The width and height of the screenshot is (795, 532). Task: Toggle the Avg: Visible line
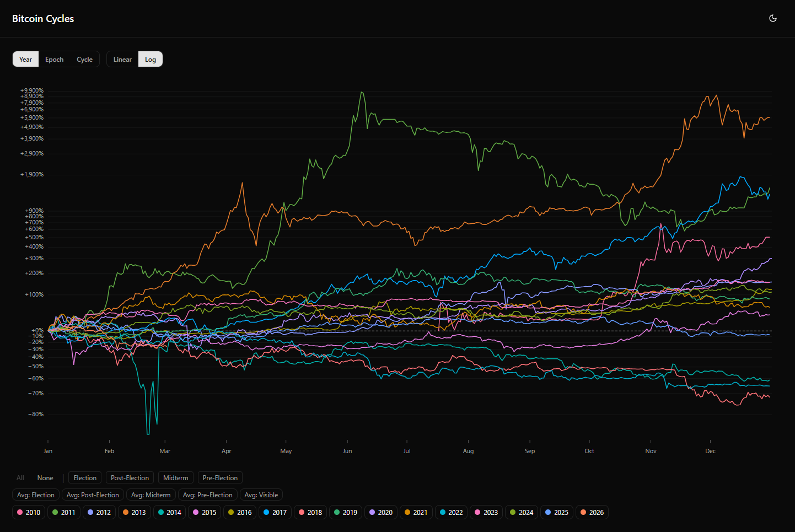pyautogui.click(x=261, y=495)
